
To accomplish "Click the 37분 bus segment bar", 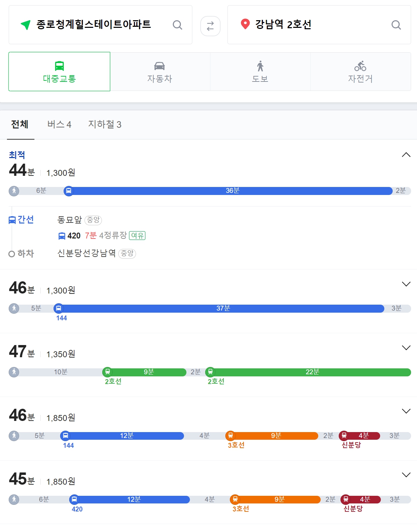I will [223, 308].
